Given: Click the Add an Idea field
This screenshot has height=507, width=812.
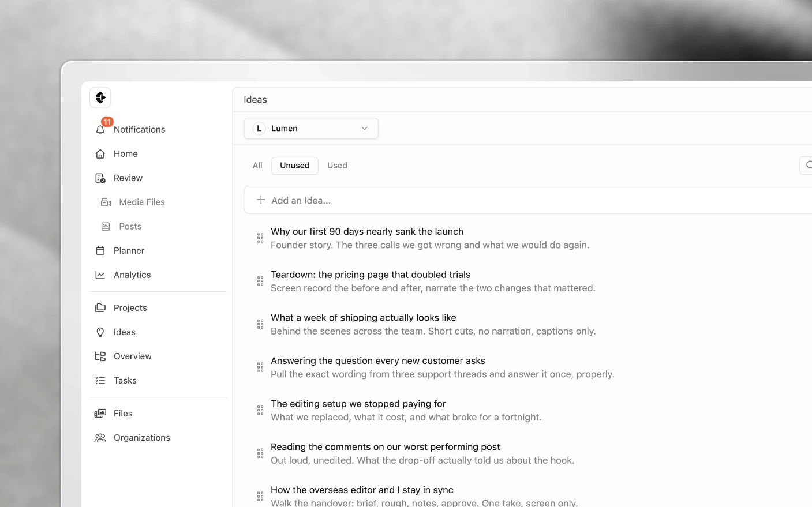Looking at the screenshot, I should (x=528, y=200).
